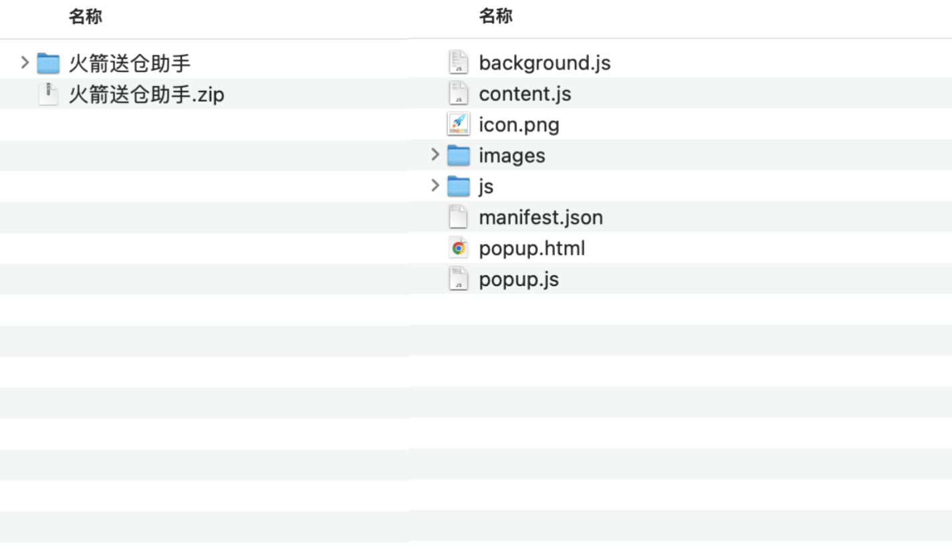Expand the 火箭送仓助手 folder disclosure arrow
Image resolution: width=952 pixels, height=560 pixels.
25,63
